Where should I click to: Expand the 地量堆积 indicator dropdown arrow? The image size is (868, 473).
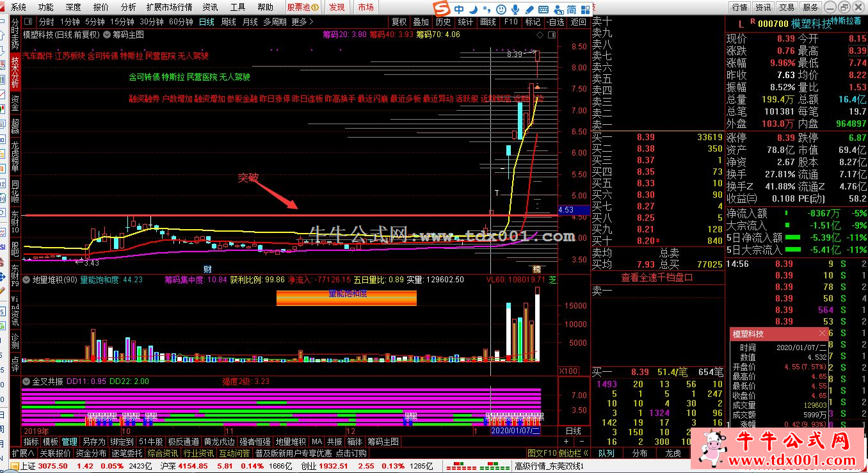pyautogui.click(x=27, y=280)
